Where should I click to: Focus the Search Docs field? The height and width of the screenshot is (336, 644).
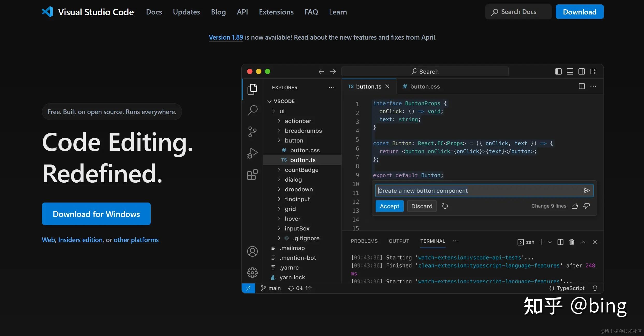coord(518,12)
